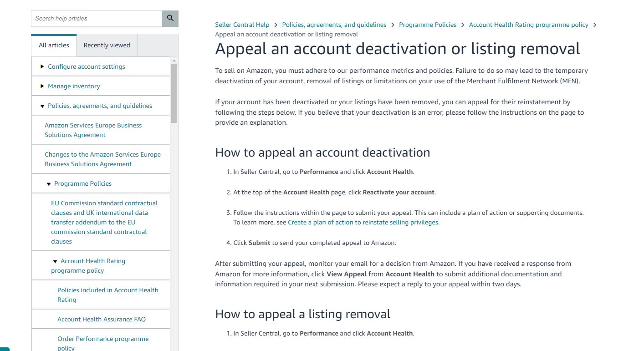The image size is (644, 351).
Task: Open Account Health Rating programme policy in sidebar
Action: tap(88, 266)
